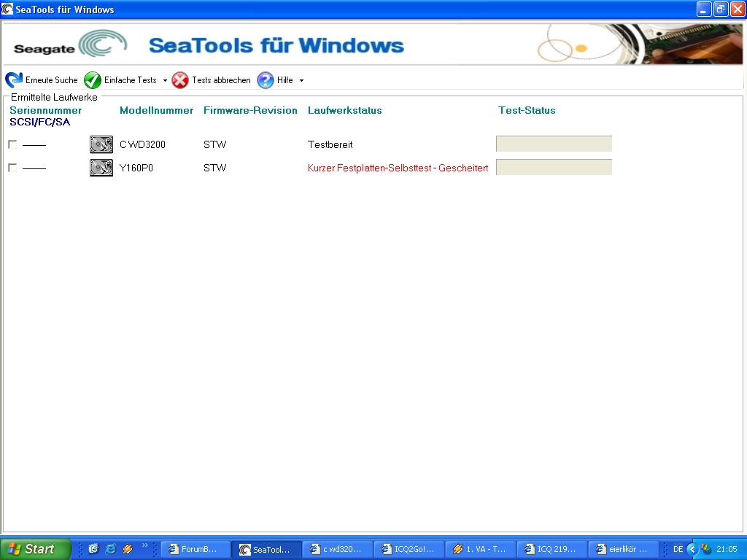747x560 pixels.
Task: Click the Modellnummer column header
Action: point(156,111)
